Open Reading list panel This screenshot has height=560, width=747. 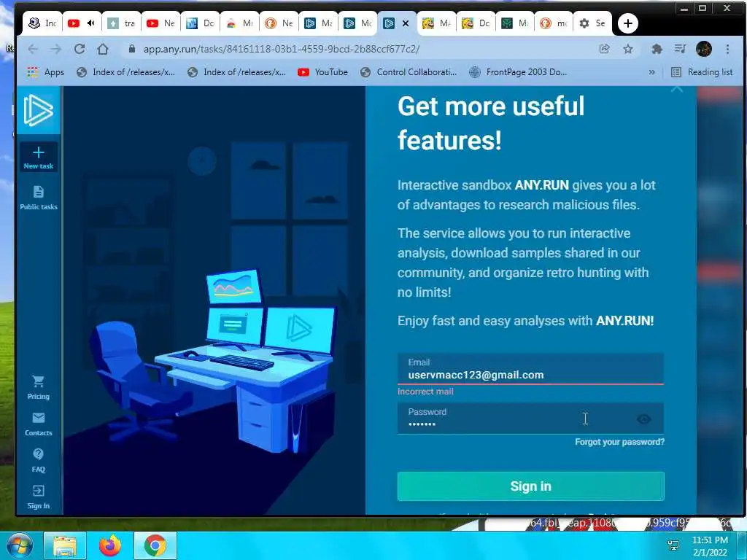point(702,72)
